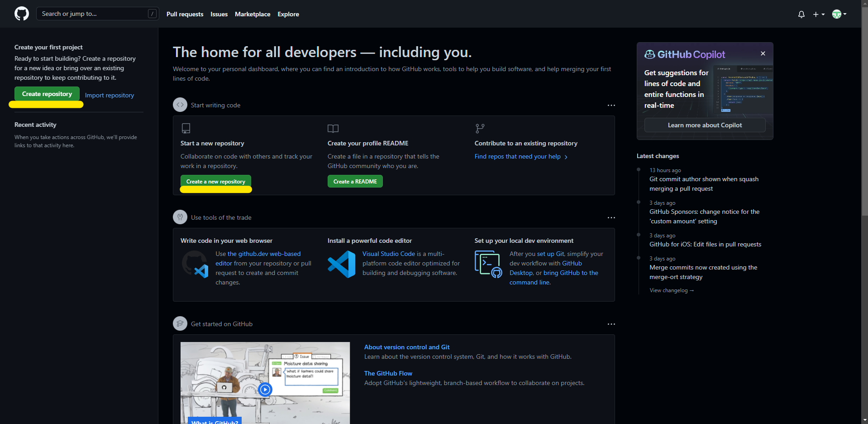This screenshot has width=868, height=424.
Task: Click the scrollbar down arrow
Action: [x=864, y=420]
